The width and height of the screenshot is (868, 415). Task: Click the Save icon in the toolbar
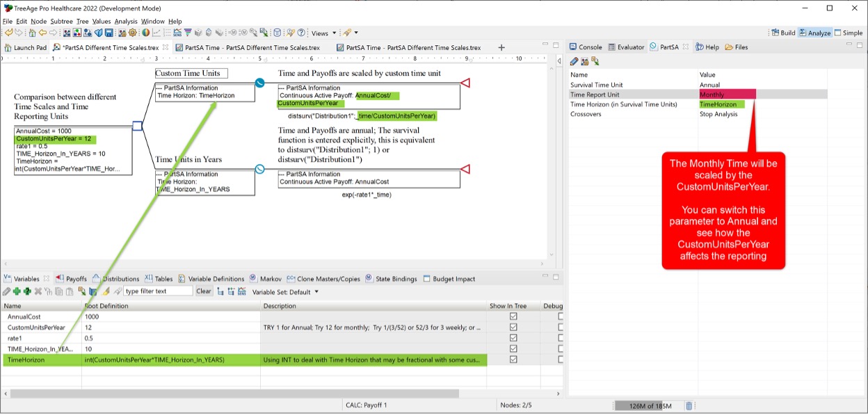(109, 33)
